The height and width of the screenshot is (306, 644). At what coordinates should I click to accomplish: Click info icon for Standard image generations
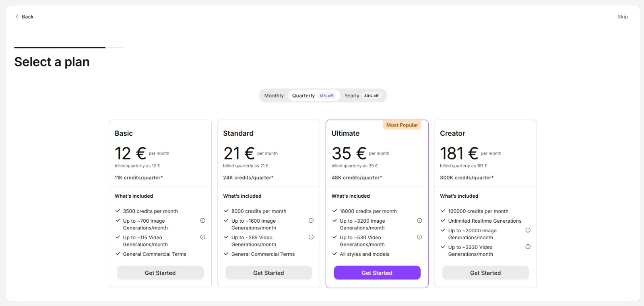click(x=311, y=221)
